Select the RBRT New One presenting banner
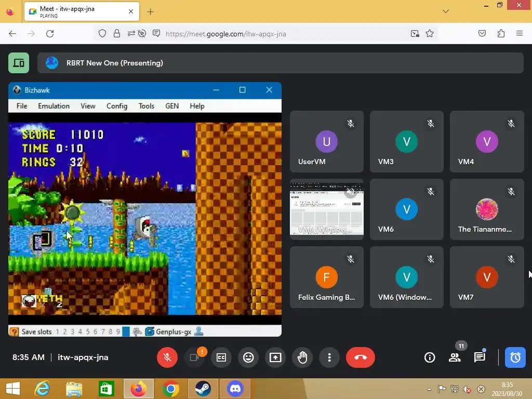The width and height of the screenshot is (532, 399). coord(280,63)
